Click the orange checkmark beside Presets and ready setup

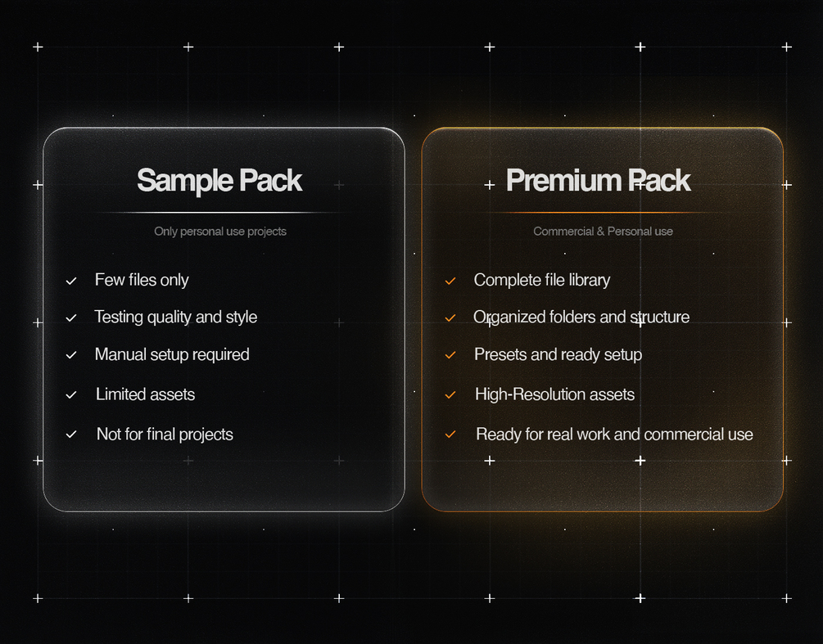[x=450, y=355]
